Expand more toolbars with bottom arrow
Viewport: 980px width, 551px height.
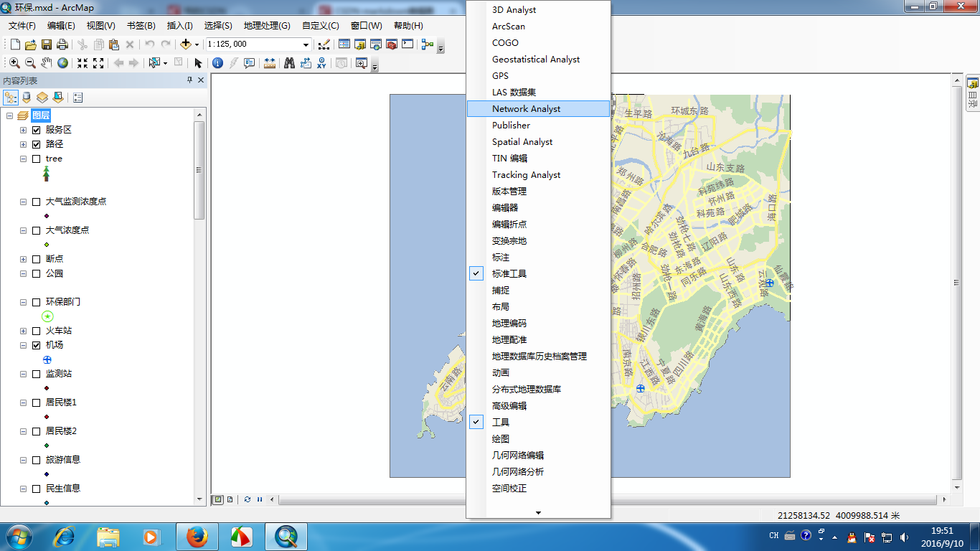(x=538, y=512)
